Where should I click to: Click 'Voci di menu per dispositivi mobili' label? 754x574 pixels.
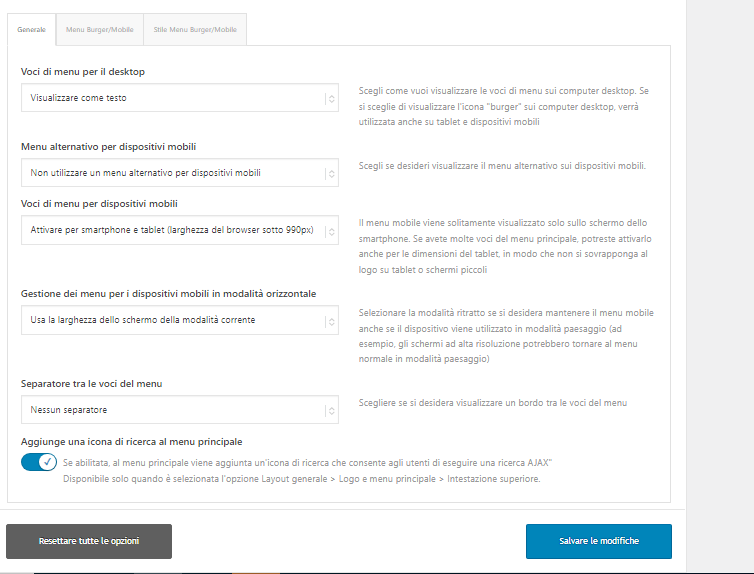point(99,204)
